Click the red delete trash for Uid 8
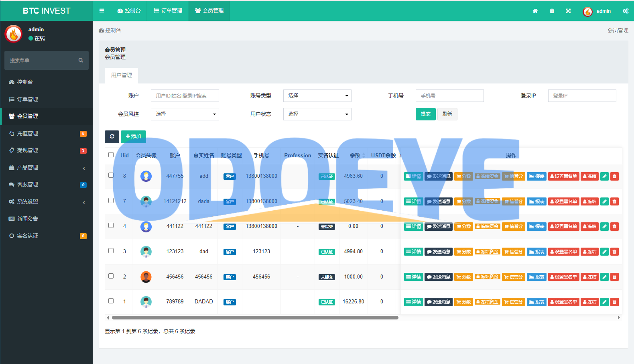Image resolution: width=634 pixels, height=364 pixels. click(614, 176)
